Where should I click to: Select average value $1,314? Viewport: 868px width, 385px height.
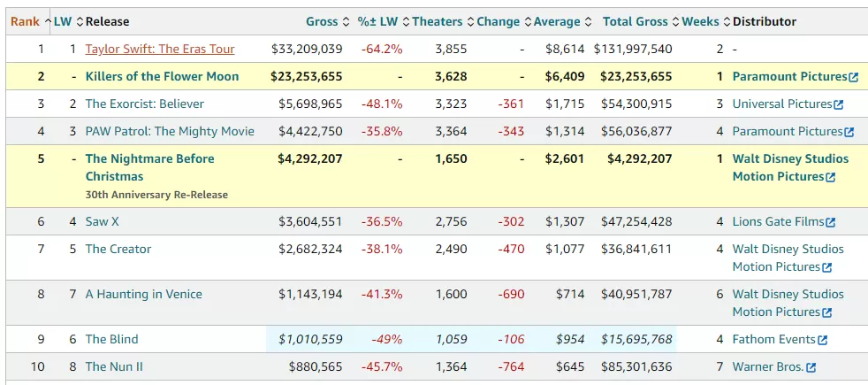point(565,131)
